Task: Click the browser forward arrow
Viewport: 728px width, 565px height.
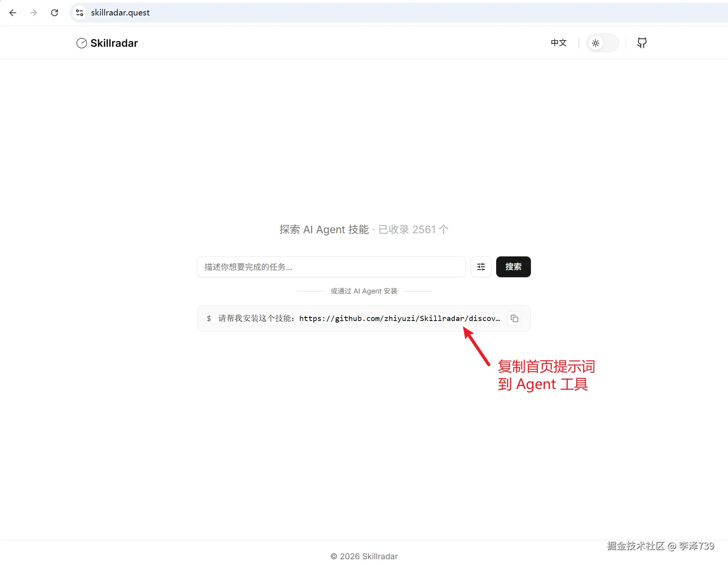Action: 34,12
